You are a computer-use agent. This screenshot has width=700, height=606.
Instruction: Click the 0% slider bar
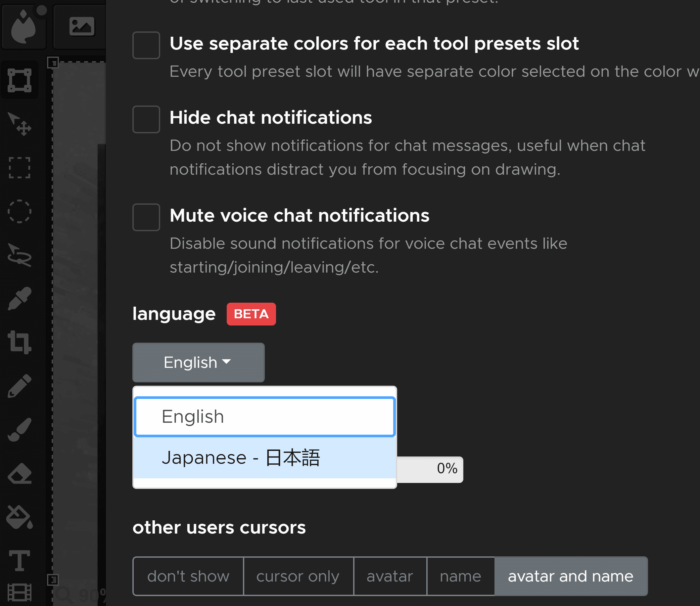click(x=430, y=469)
